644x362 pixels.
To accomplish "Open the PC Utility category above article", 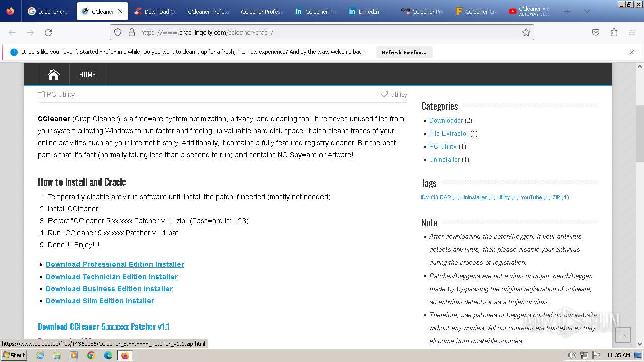I will [x=60, y=94].
